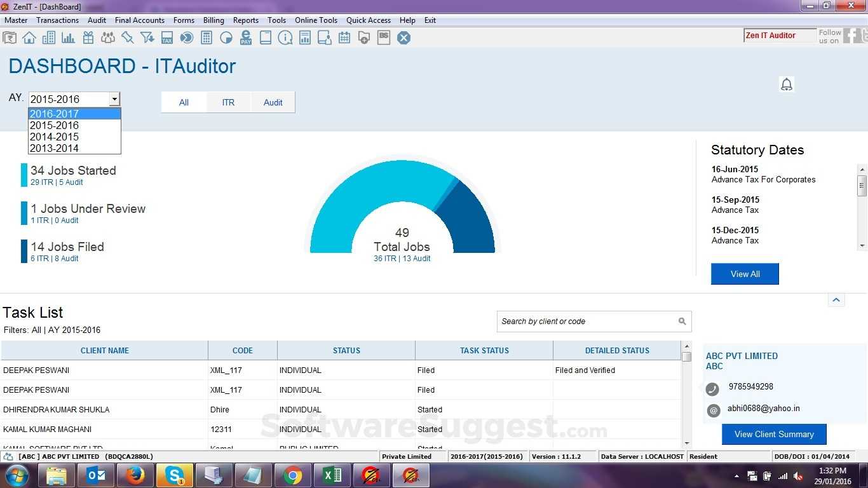Click the TAX icon in toolbar
The image size is (868, 488).
[x=166, y=38]
